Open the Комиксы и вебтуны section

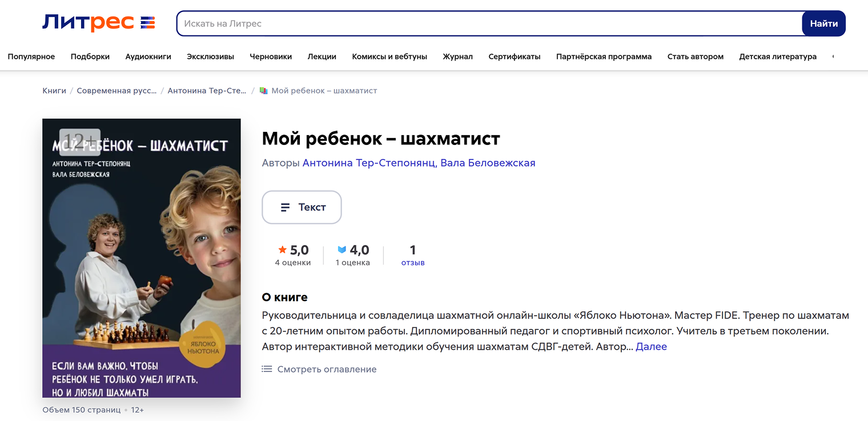[x=389, y=56]
